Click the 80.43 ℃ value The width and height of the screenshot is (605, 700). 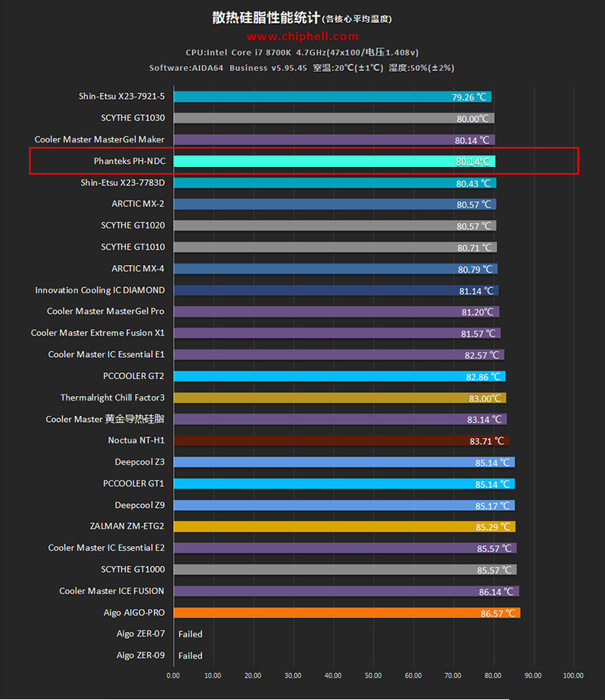pos(473,184)
